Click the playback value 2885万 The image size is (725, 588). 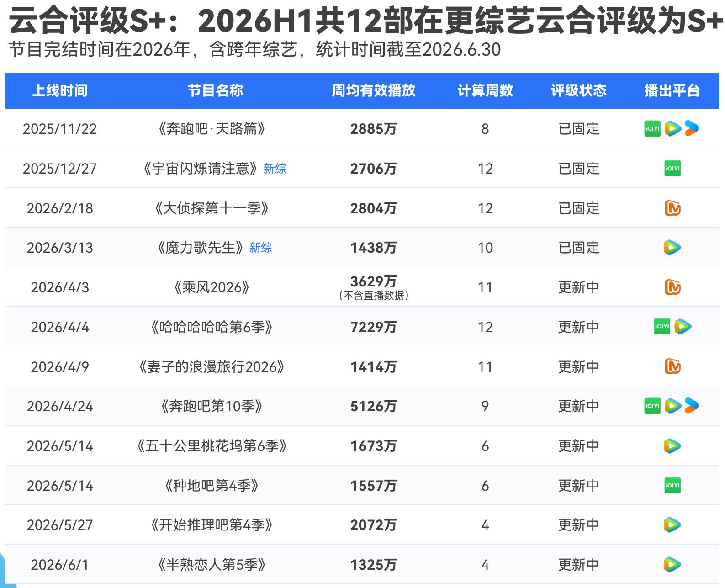click(x=374, y=129)
